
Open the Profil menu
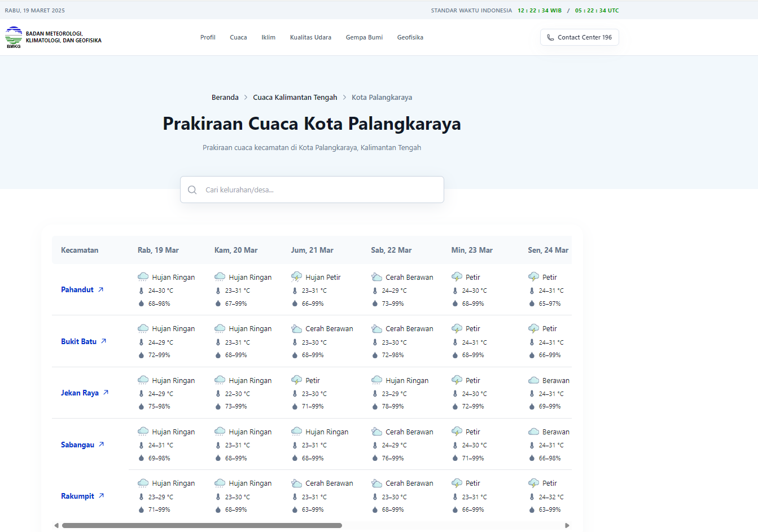point(208,38)
